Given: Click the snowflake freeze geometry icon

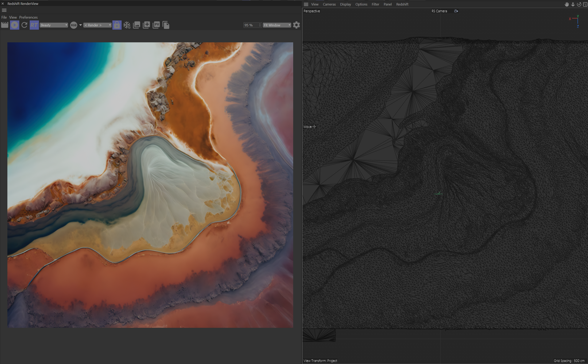Looking at the screenshot, I should (127, 25).
